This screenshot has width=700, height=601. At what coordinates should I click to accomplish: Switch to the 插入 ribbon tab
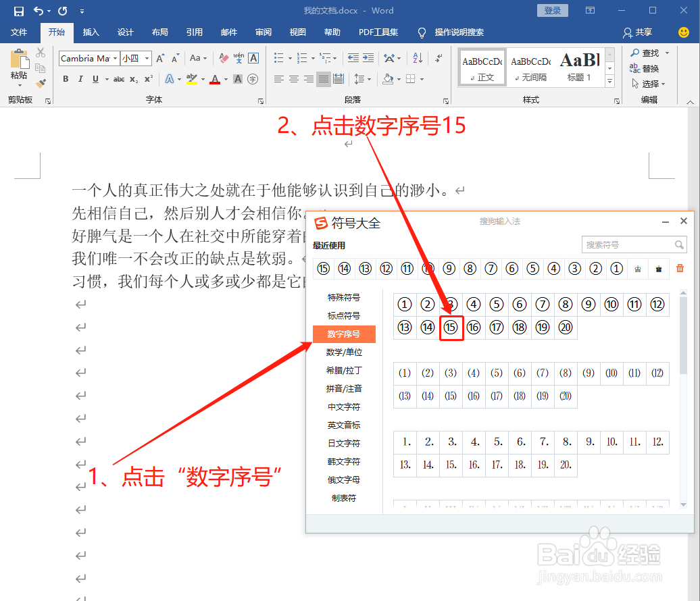coord(91,32)
